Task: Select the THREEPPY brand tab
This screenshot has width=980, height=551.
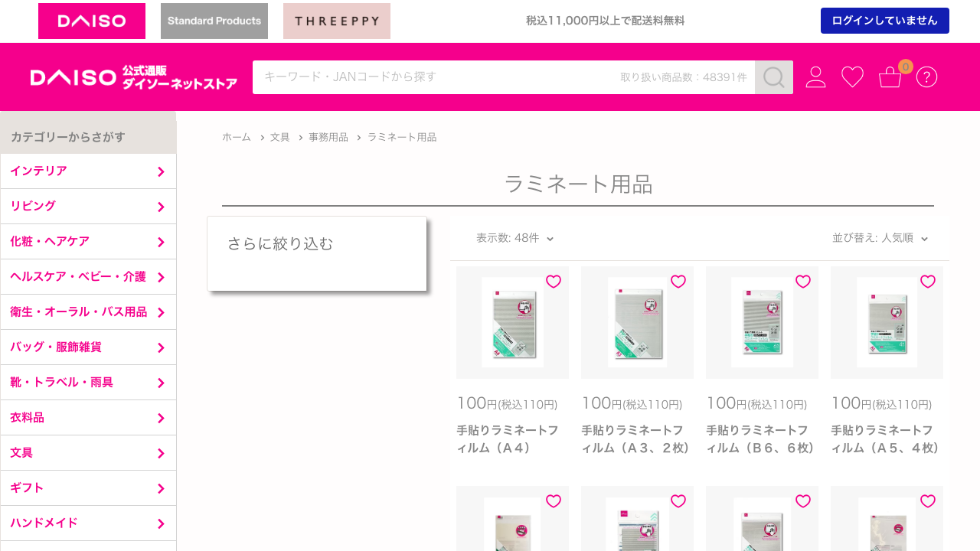Action: (x=337, y=21)
